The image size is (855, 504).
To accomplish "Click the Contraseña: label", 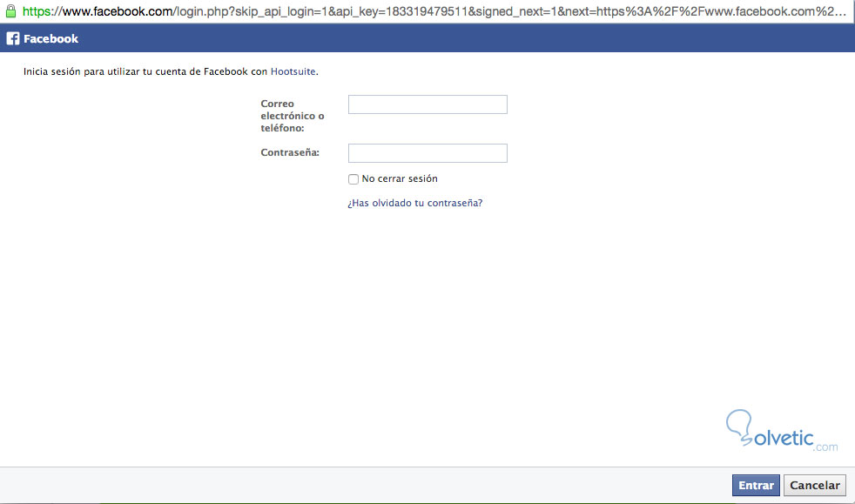I will click(x=290, y=152).
